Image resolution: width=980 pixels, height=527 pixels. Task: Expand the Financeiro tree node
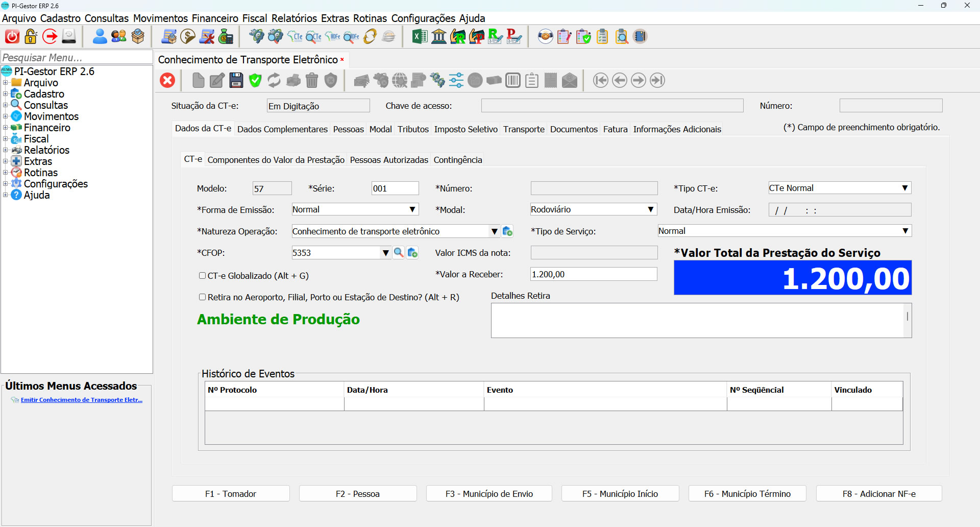pyautogui.click(x=5, y=128)
